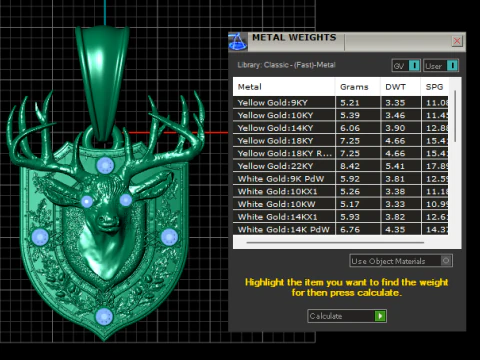Click the SPG column header
This screenshot has height=360, width=480.
point(435,87)
